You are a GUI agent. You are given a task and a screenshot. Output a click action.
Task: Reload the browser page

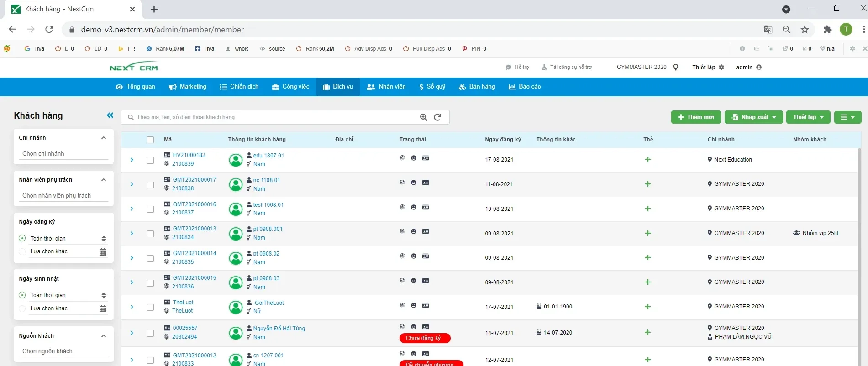[x=49, y=29]
